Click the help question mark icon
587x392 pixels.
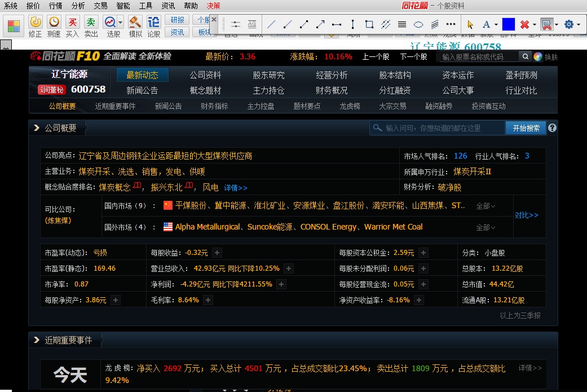pos(552,128)
